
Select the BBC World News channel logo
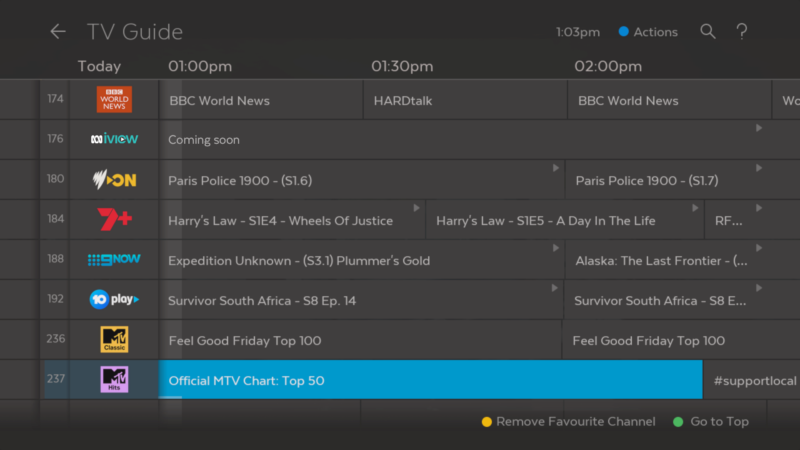point(114,100)
